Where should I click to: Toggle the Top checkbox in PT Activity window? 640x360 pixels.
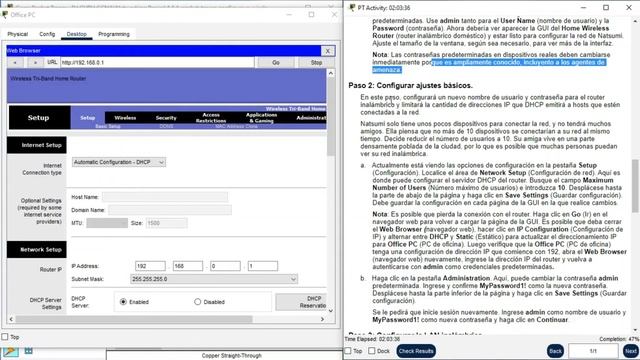(x=348, y=351)
